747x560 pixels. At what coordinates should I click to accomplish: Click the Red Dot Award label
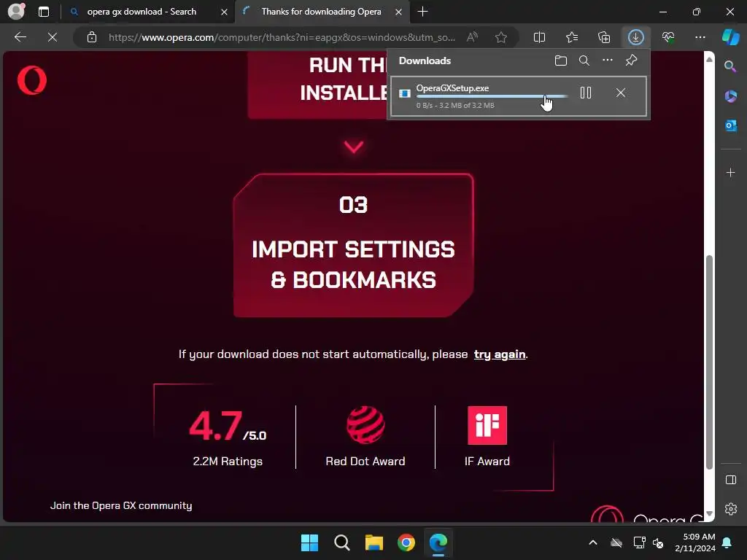click(x=365, y=461)
